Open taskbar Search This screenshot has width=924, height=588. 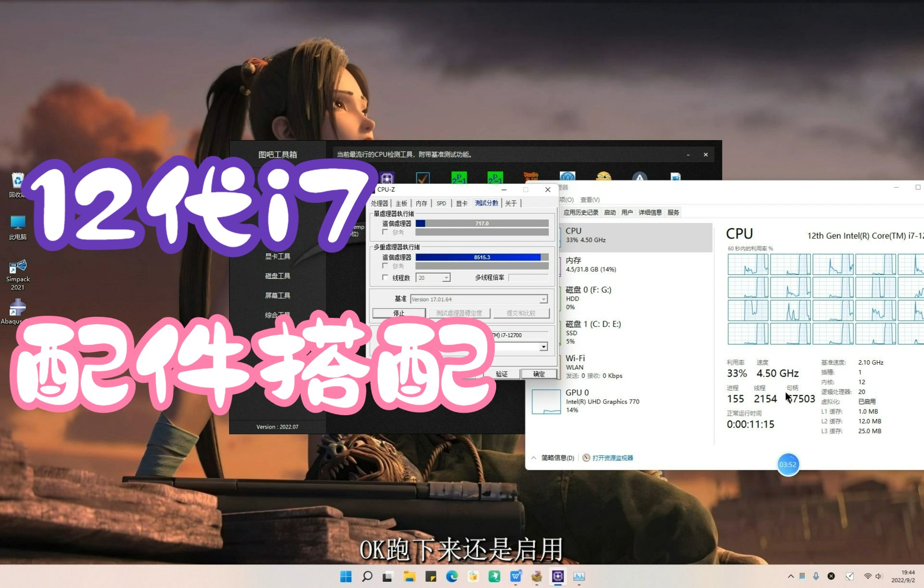pyautogui.click(x=367, y=576)
